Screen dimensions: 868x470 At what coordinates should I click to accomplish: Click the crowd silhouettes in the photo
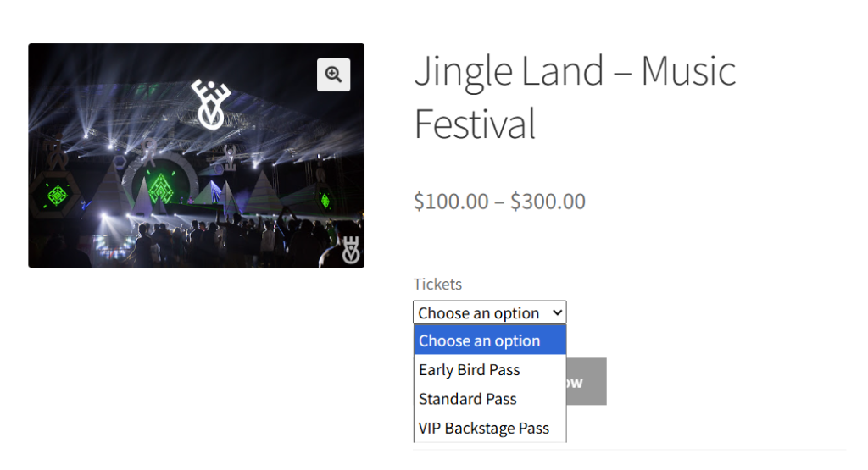coord(203,240)
